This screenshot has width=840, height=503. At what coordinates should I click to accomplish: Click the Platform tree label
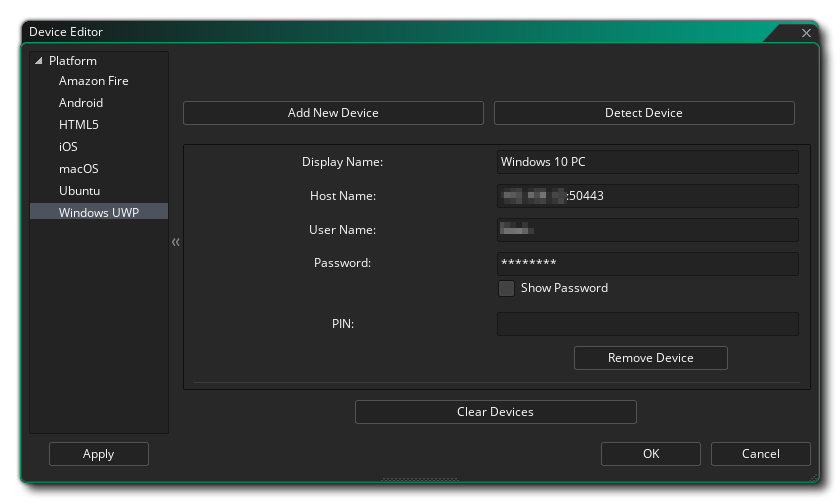73,61
